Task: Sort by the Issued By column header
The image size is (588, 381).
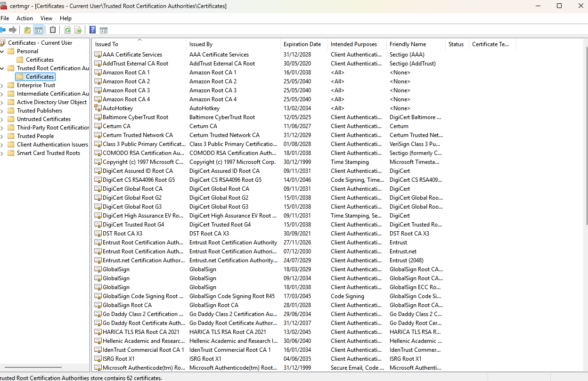Action: [x=234, y=44]
